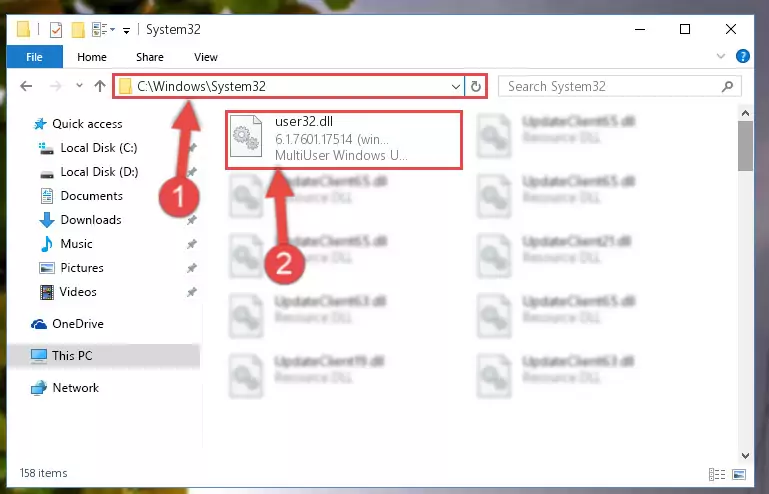769x494 pixels.
Task: Click the vertical scrollbar thumb
Action: click(745, 146)
